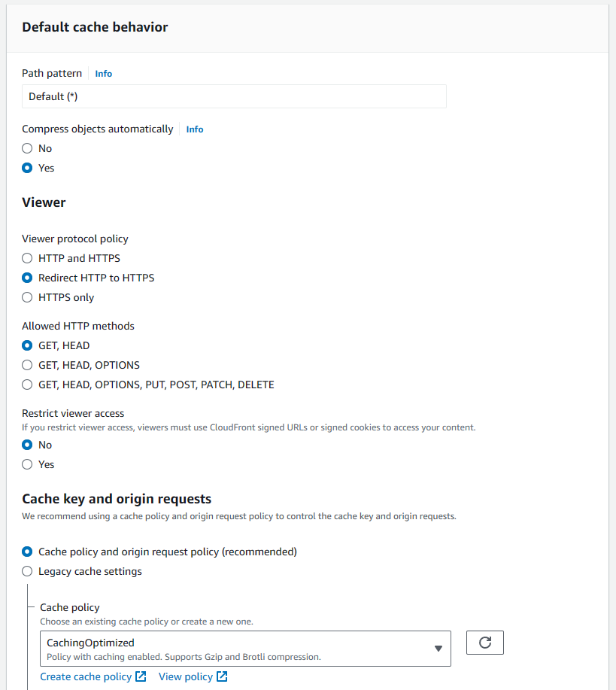The width and height of the screenshot is (616, 690).
Task: Choose Redirect HTTP to HTTPS option
Action: tap(26, 278)
